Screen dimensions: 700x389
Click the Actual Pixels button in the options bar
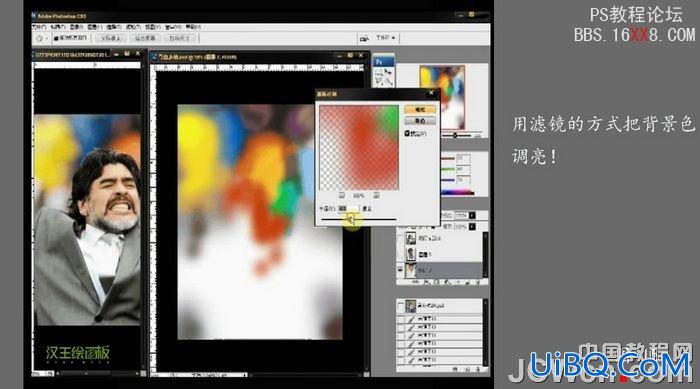[111, 38]
